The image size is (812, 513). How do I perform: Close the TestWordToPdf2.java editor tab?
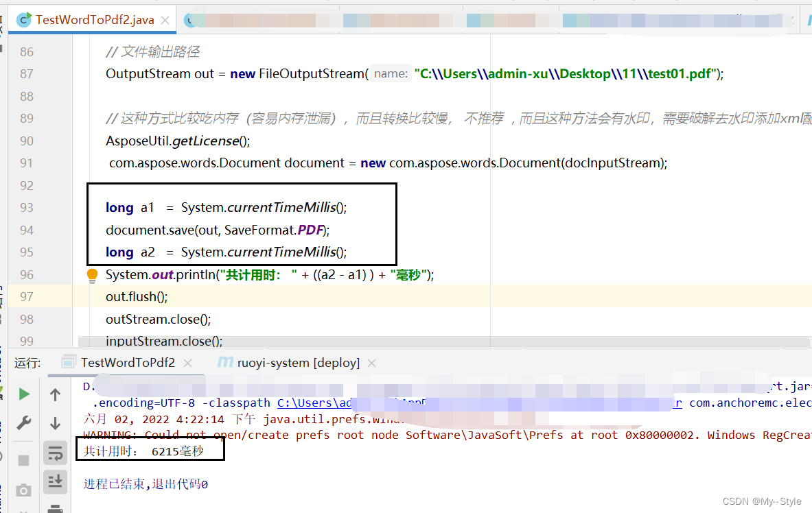[x=164, y=20]
